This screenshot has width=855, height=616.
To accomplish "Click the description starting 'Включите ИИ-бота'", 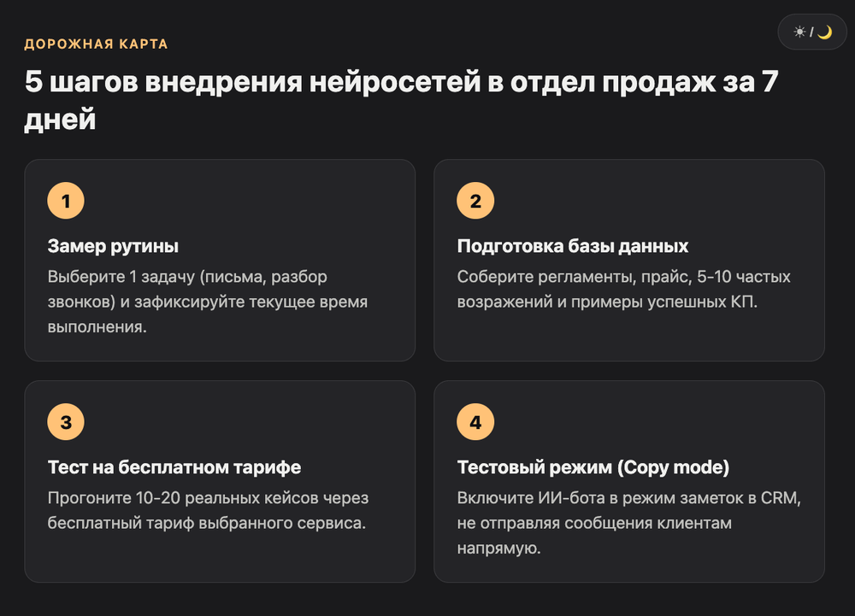I will pos(628,523).
